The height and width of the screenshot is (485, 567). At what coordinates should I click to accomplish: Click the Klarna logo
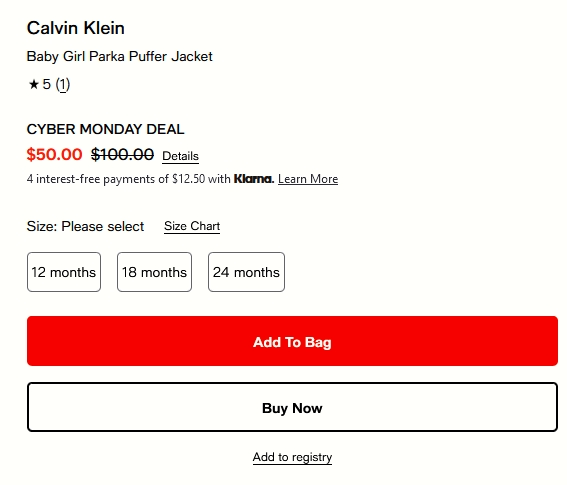254,179
